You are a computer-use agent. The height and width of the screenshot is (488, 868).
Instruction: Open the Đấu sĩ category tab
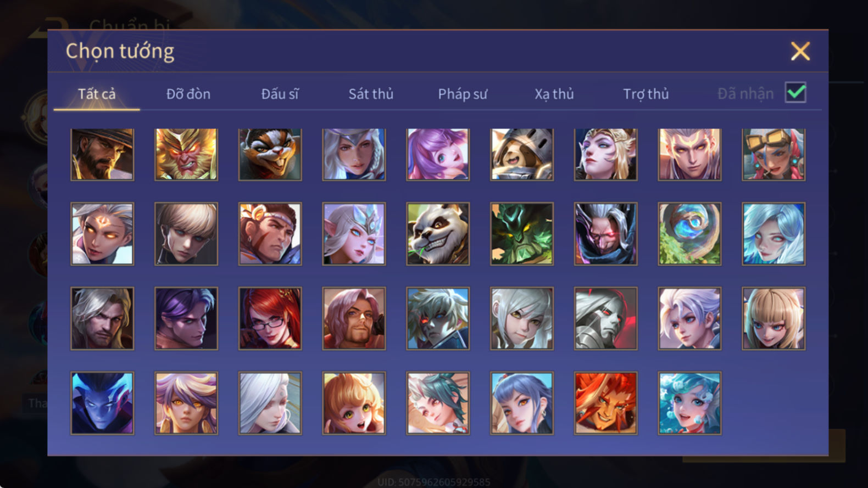pos(280,94)
